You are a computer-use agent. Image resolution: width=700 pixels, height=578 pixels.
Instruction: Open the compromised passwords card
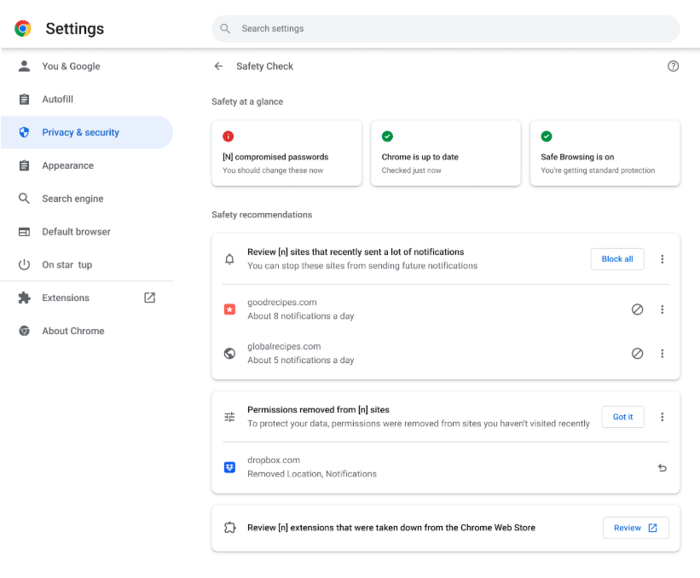pos(287,153)
